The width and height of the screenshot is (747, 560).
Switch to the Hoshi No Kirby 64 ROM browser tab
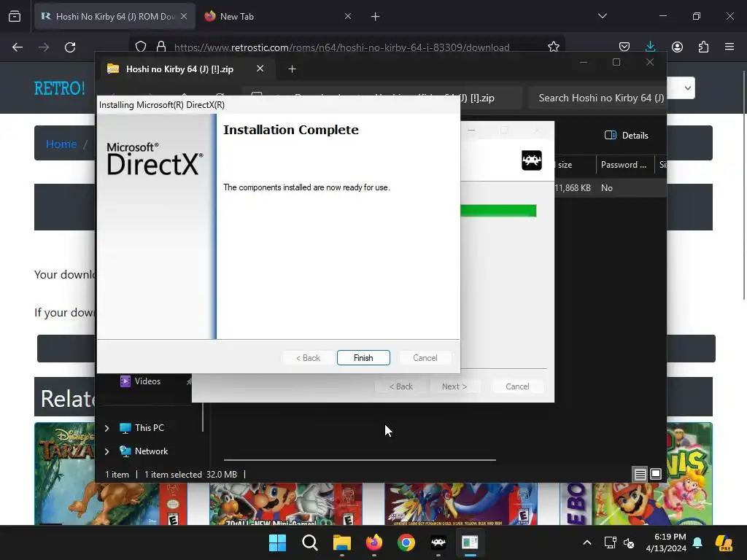(115, 17)
